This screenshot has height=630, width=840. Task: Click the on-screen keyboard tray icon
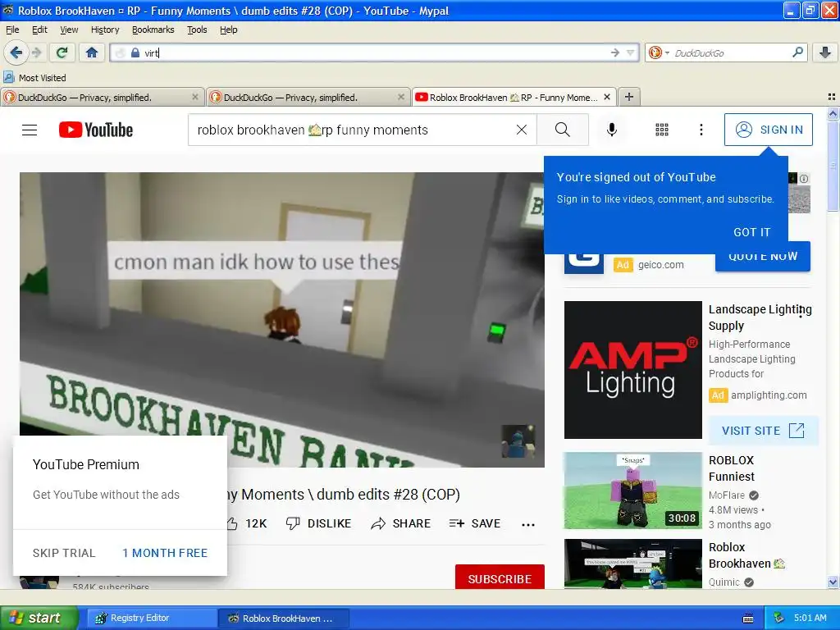(x=748, y=619)
